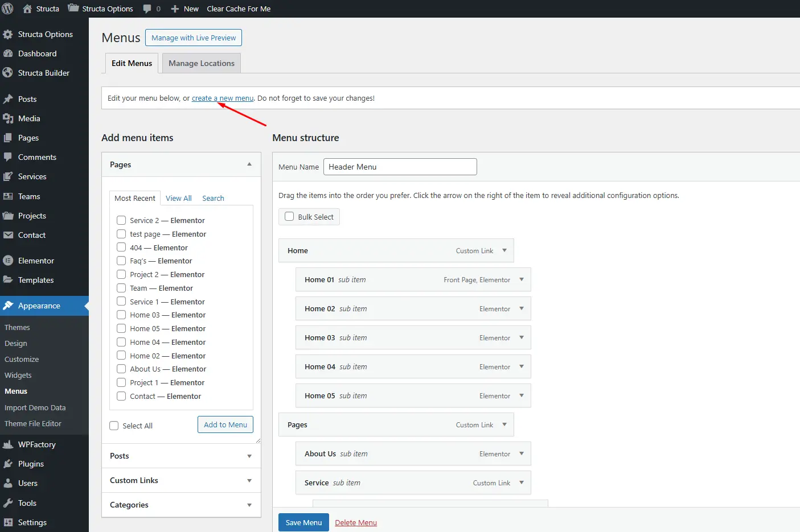Viewport: 800px width, 532px height.
Task: Click the plus icon beside New
Action: point(175,9)
